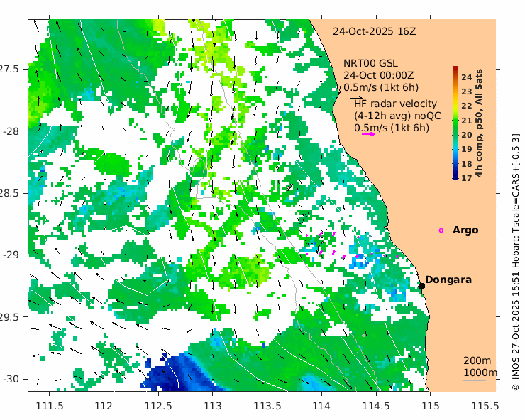Click the latitude tick label 29.5

[x=10, y=317]
